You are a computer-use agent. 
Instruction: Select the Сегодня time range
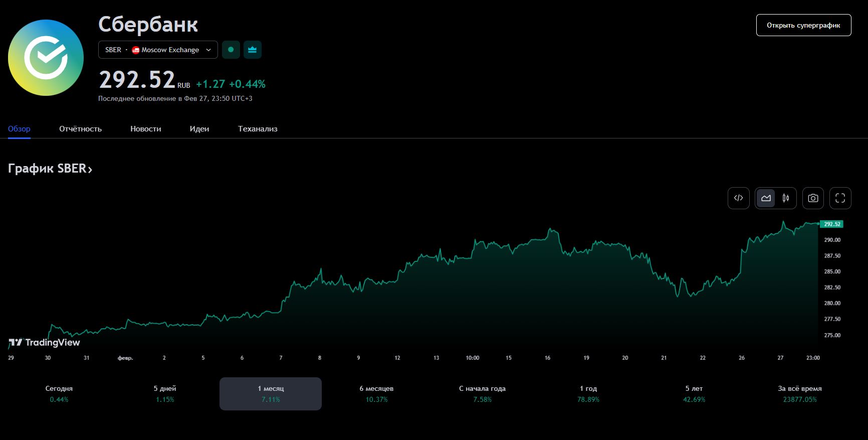coord(59,394)
